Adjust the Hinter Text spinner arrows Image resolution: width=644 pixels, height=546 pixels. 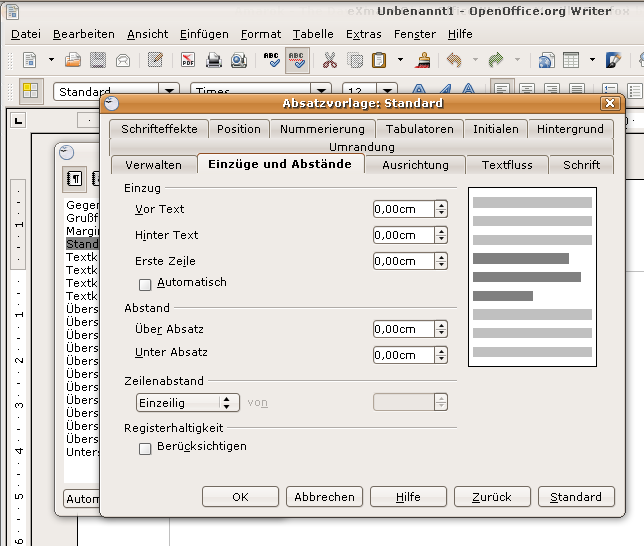coord(441,235)
